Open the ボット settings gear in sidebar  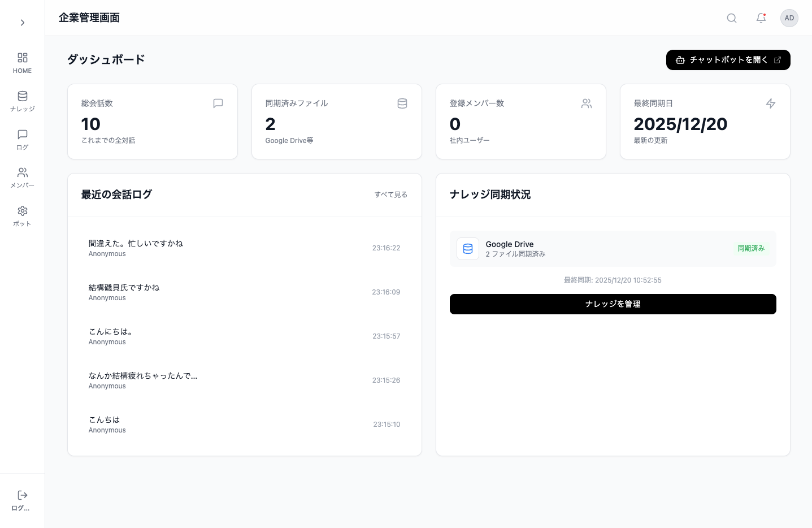23,211
